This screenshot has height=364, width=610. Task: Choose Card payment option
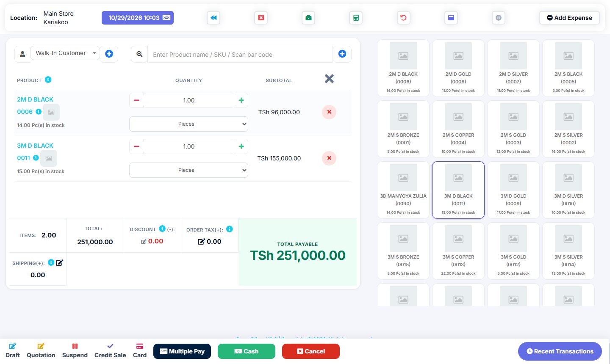[140, 351]
